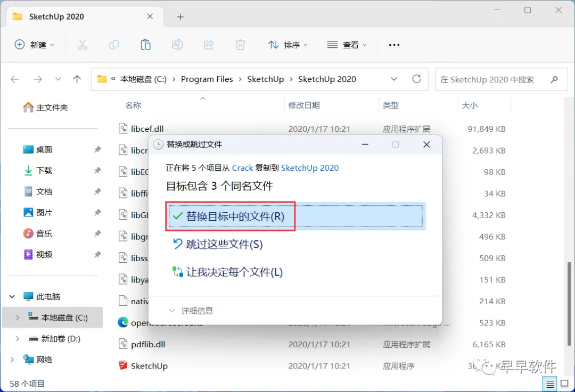
Task: Close the SketchUp 2020 tab
Action: pyautogui.click(x=150, y=16)
